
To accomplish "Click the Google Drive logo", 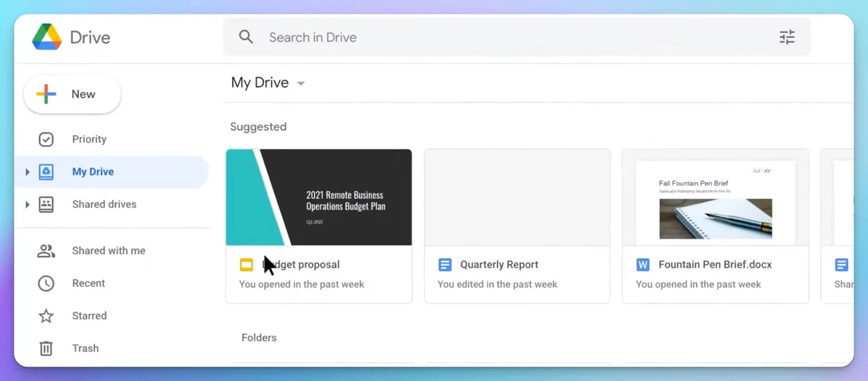I will pos(47,38).
